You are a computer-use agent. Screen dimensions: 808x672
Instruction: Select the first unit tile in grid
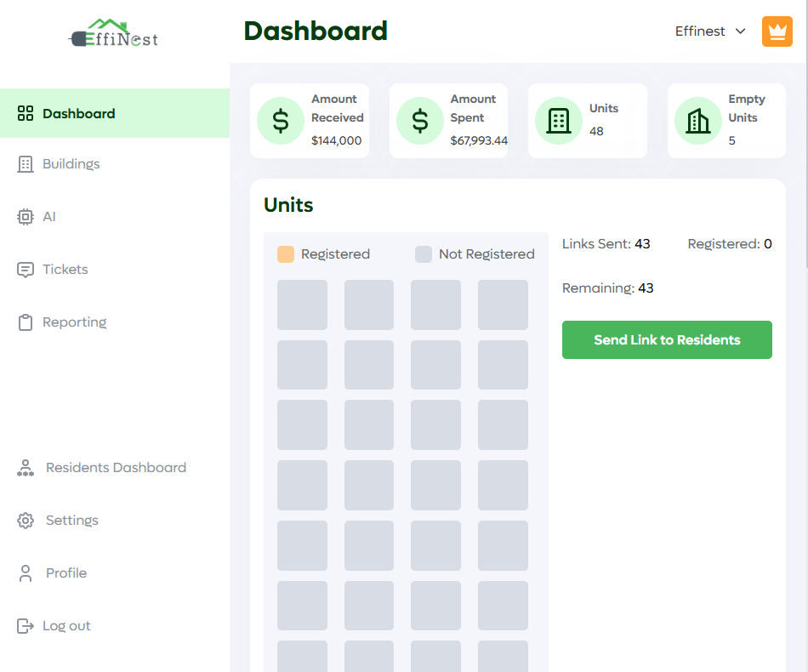302,305
